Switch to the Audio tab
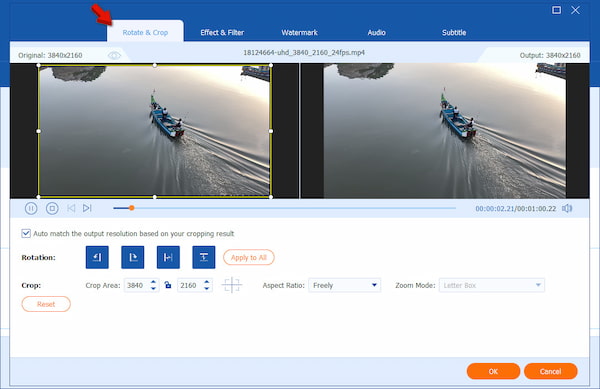Viewport: 600px width, 389px height. pyautogui.click(x=377, y=33)
